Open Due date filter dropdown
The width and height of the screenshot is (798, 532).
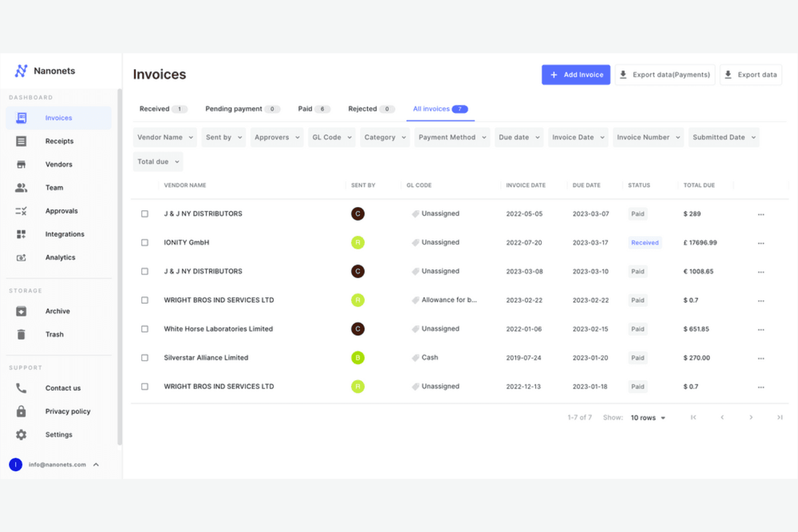pyautogui.click(x=519, y=137)
